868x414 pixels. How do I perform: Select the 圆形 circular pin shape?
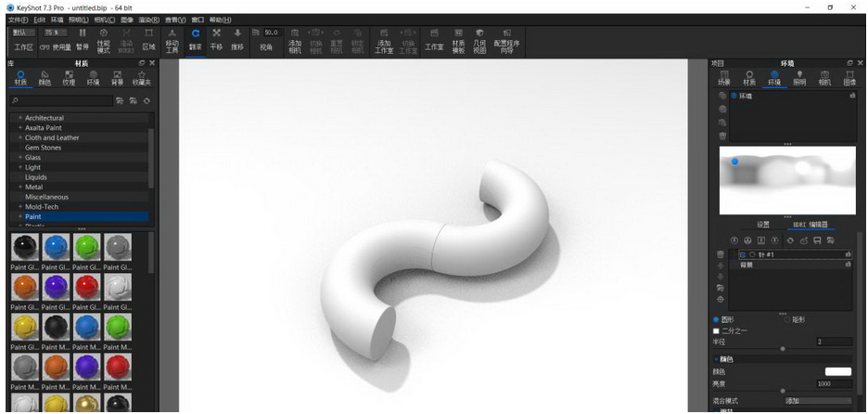(716, 320)
